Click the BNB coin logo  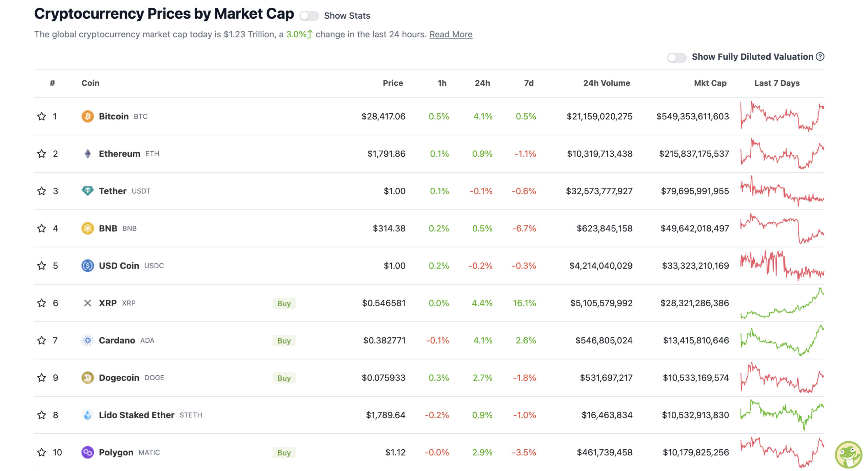[x=87, y=228]
